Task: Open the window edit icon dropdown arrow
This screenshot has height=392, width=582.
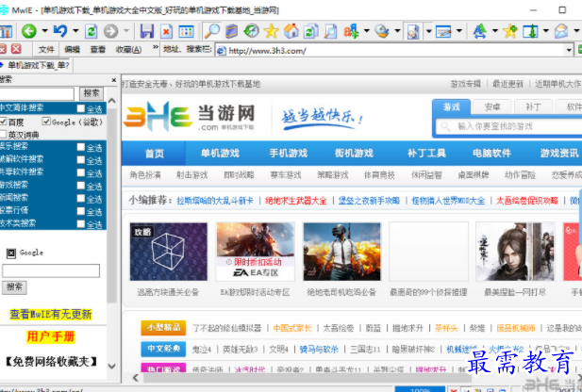Action: [459, 31]
